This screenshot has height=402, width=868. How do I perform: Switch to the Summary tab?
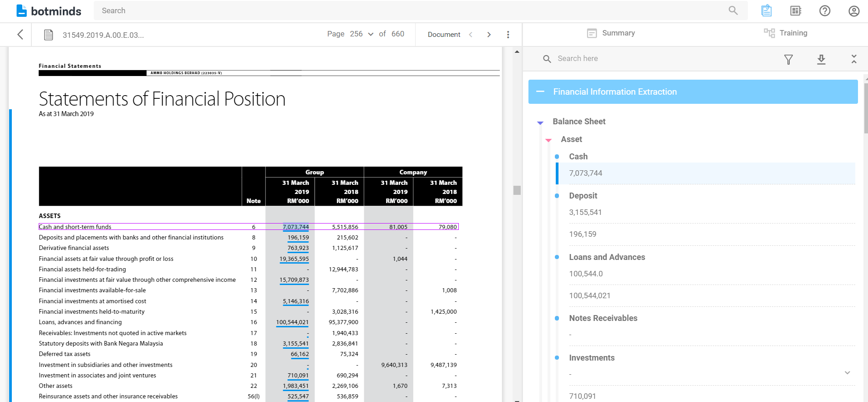pyautogui.click(x=611, y=33)
